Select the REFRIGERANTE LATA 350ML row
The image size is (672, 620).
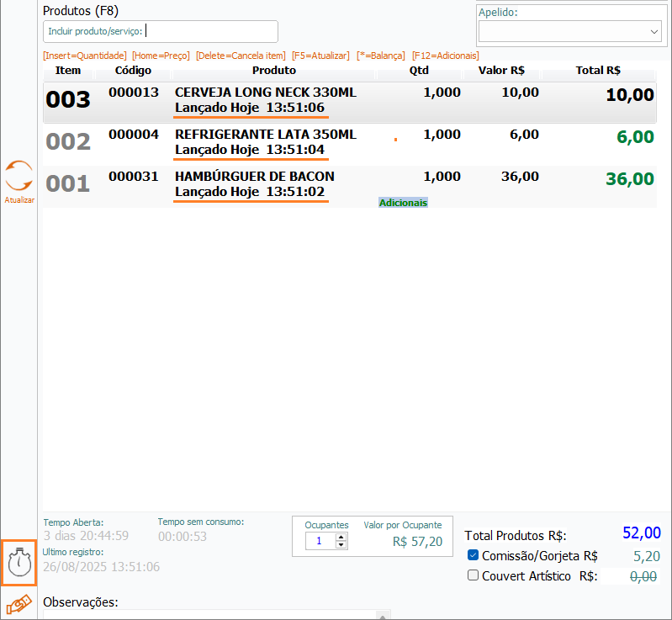click(x=265, y=142)
